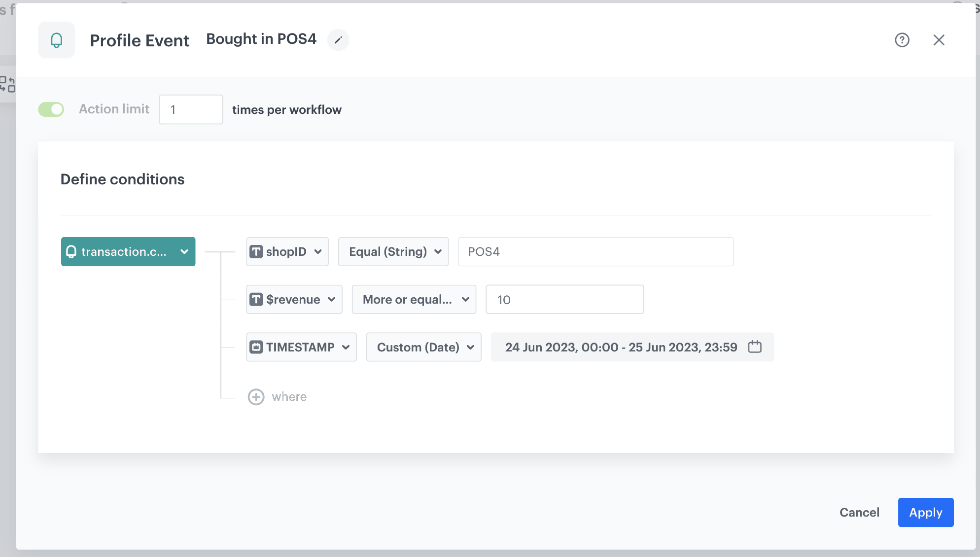Viewport: 980px width, 557px height.
Task: Click the POS4 value input field
Action: click(x=595, y=252)
